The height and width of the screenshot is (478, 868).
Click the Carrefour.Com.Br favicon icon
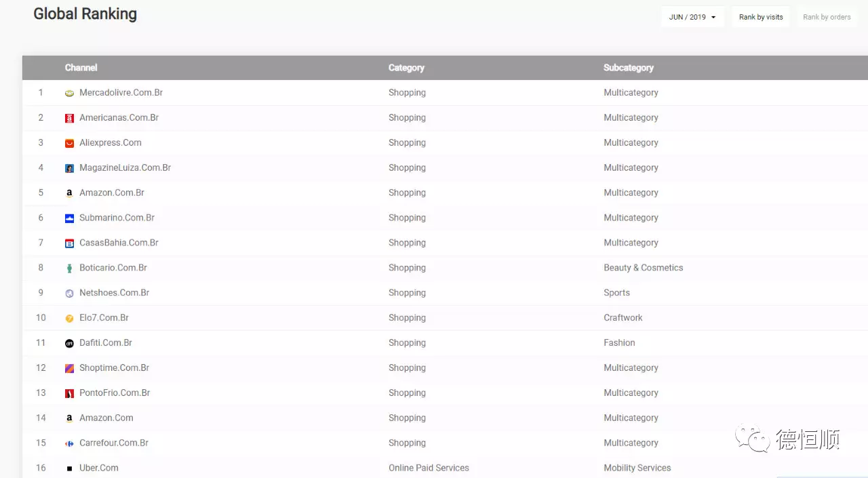click(69, 443)
